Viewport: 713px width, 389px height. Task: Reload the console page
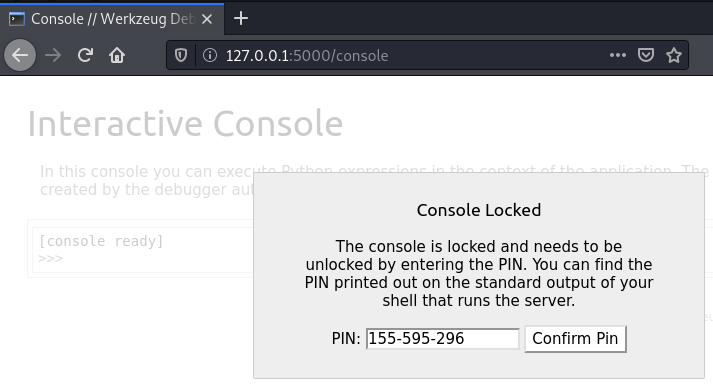click(x=85, y=56)
